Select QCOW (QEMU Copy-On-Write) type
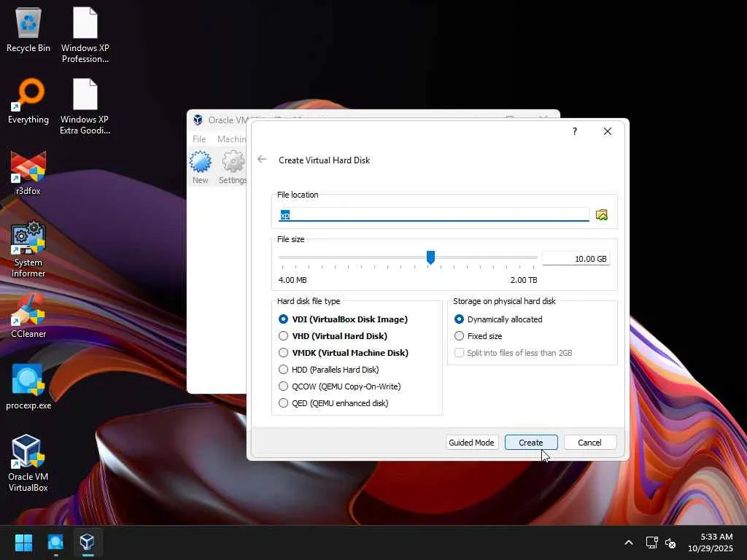Viewport: 747px width, 560px height. 340,386
